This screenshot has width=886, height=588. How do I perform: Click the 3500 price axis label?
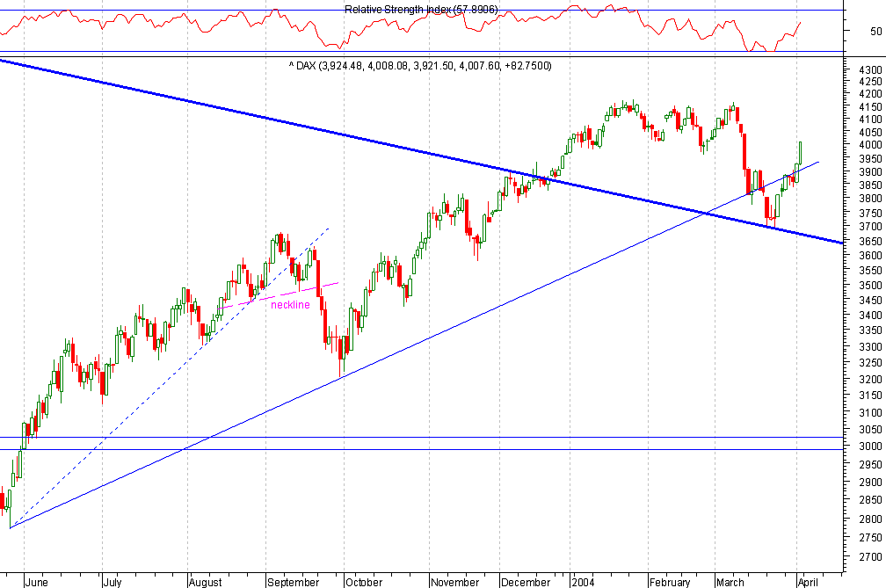coord(870,286)
